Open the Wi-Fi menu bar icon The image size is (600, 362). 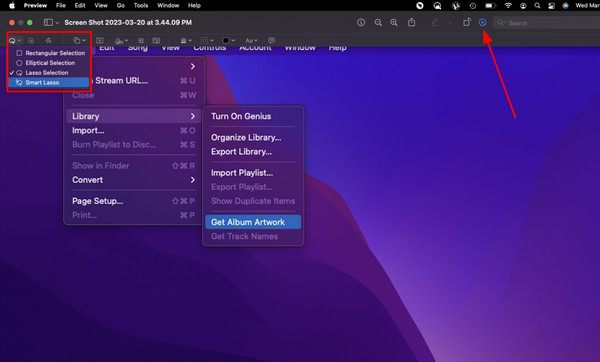[x=508, y=6]
